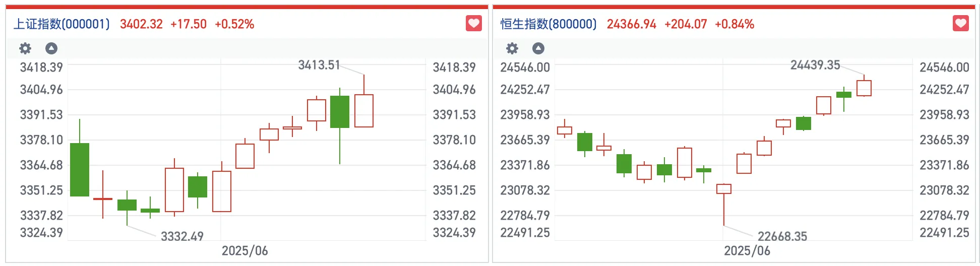Click the latest candlestick on 上证指数 chart
The height and width of the screenshot is (266, 980).
(x=364, y=111)
